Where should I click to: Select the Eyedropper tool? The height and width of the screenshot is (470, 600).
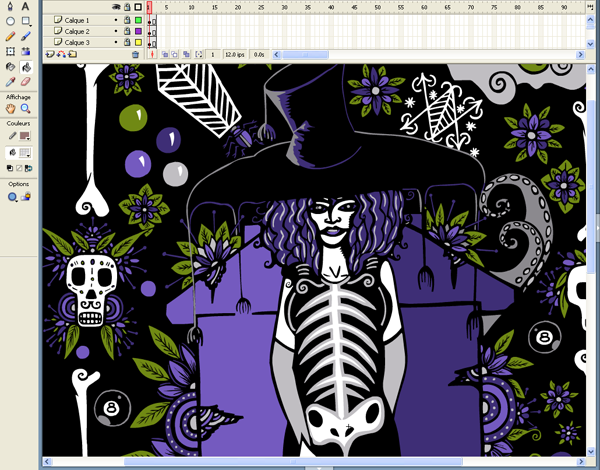coord(11,81)
